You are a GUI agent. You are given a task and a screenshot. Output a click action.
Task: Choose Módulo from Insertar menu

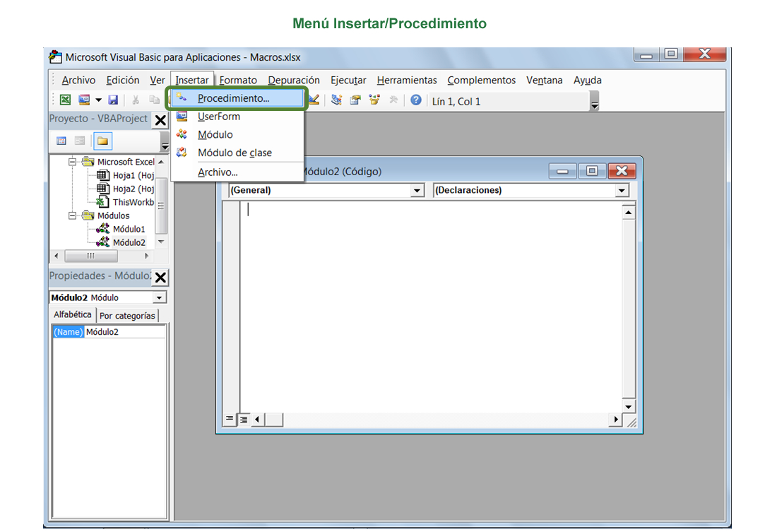[237, 134]
